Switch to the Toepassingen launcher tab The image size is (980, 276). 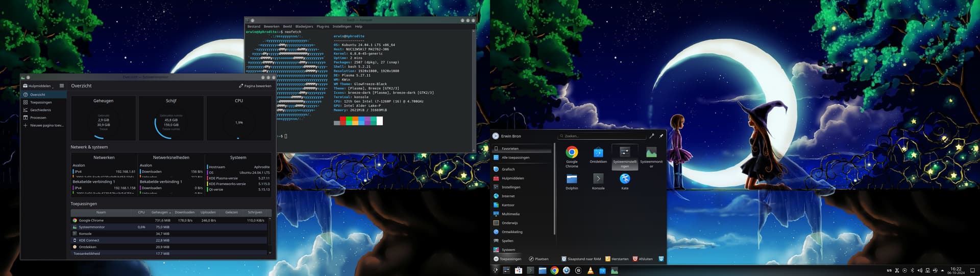[507, 259]
